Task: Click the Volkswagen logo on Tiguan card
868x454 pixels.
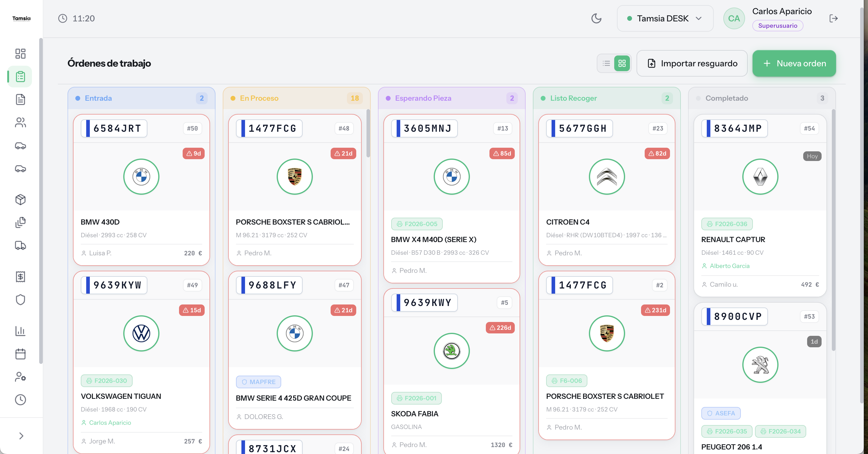Action: coord(141,333)
